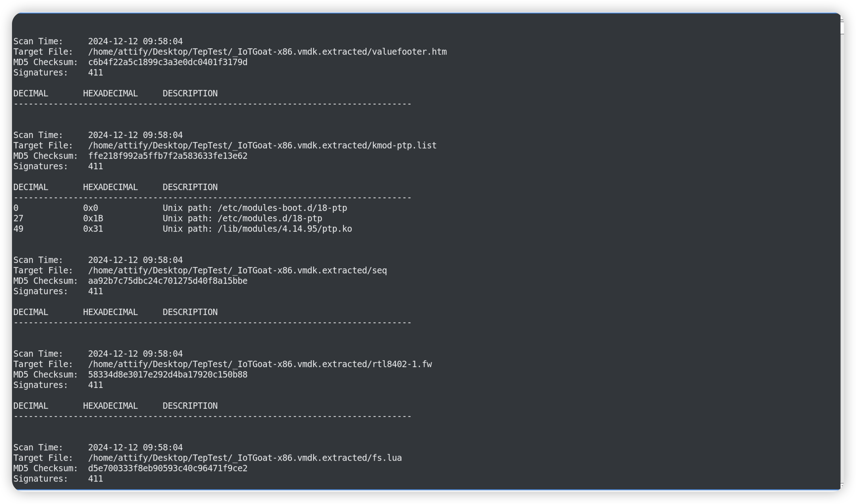Click the first DESCRIPTION column header
Screen dimensions: 856x504
[190, 93]
